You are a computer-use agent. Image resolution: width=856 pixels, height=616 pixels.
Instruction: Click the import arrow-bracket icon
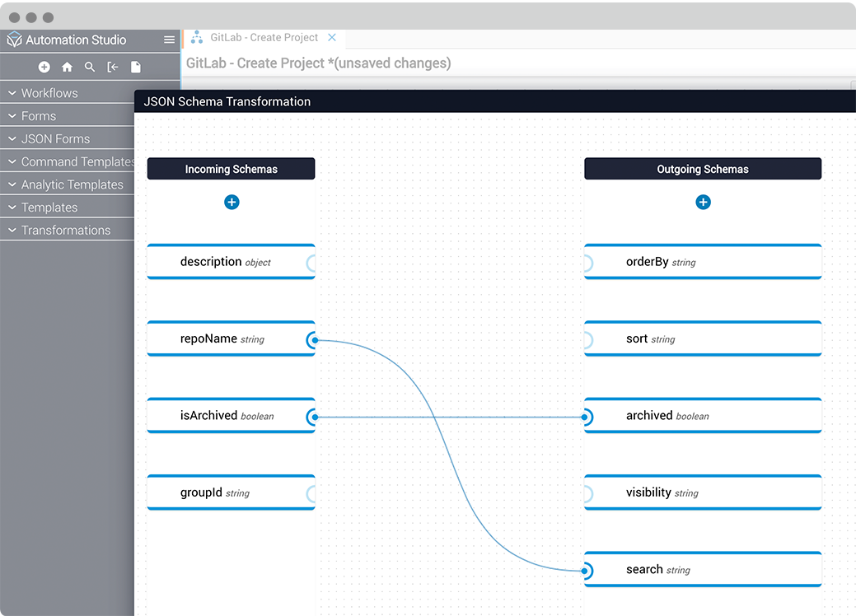[113, 67]
